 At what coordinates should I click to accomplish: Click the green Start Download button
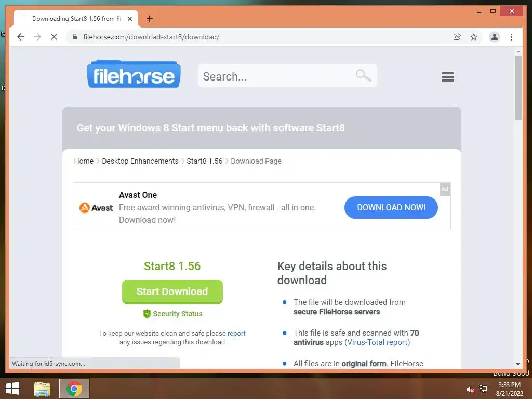pyautogui.click(x=172, y=292)
